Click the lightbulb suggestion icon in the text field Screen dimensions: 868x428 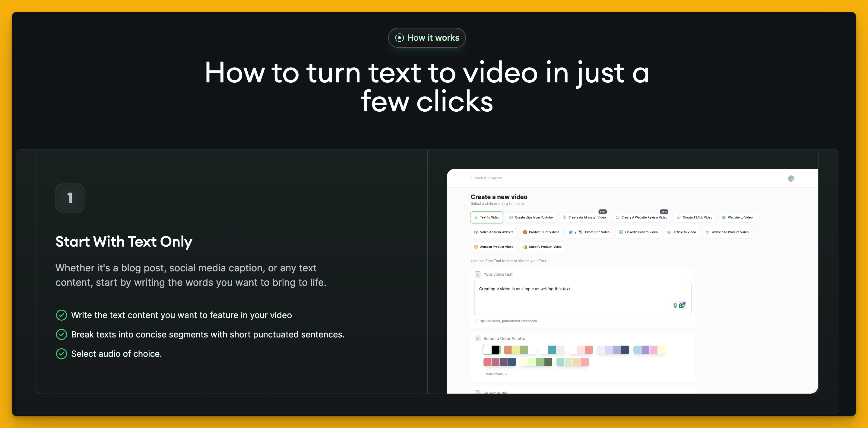[675, 305]
